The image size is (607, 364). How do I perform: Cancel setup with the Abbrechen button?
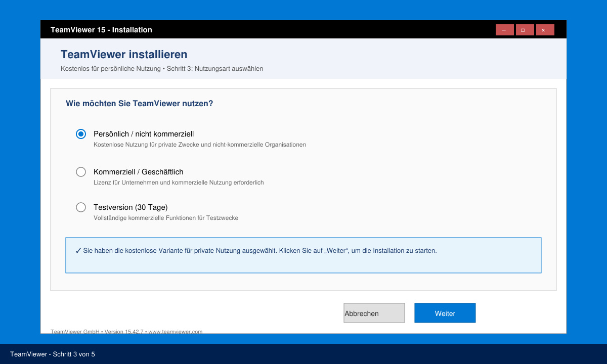pos(374,313)
